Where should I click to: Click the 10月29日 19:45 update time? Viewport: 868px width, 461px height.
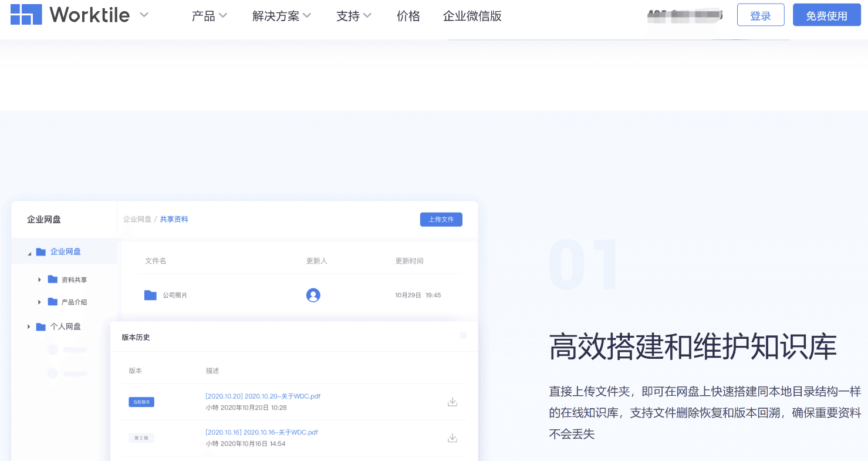(x=418, y=295)
